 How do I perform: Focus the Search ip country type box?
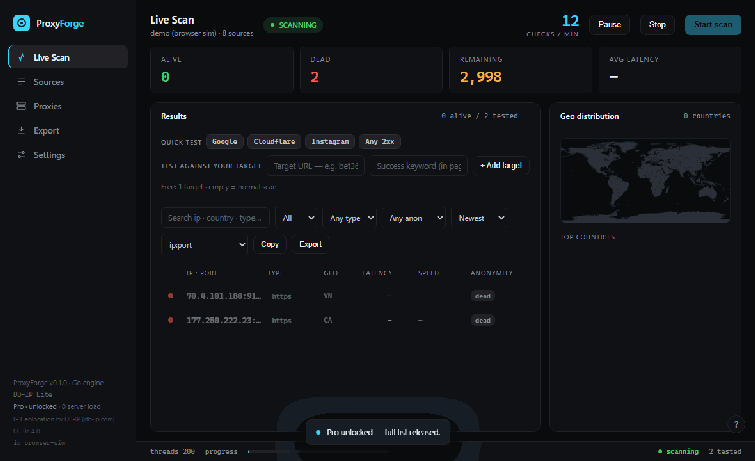pos(215,218)
